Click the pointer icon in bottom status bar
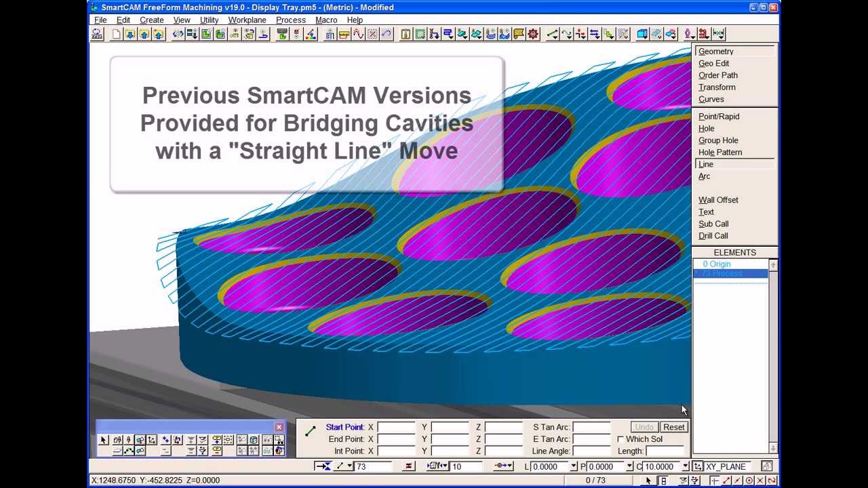This screenshot has width=868, height=488. point(648,481)
